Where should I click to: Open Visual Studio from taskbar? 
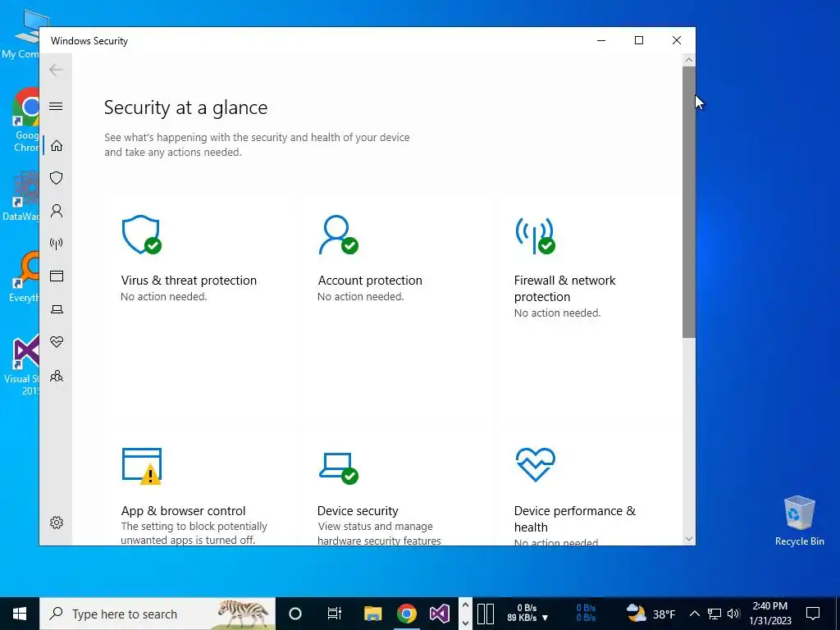440,614
